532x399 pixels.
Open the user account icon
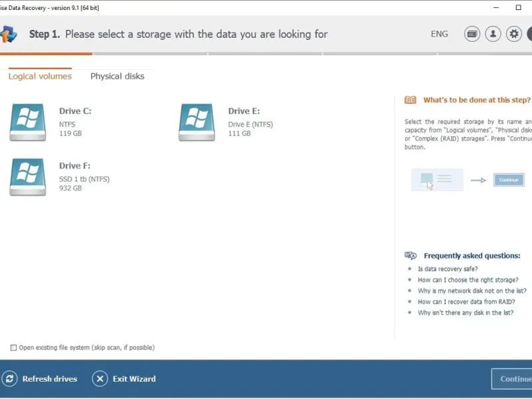(x=493, y=34)
